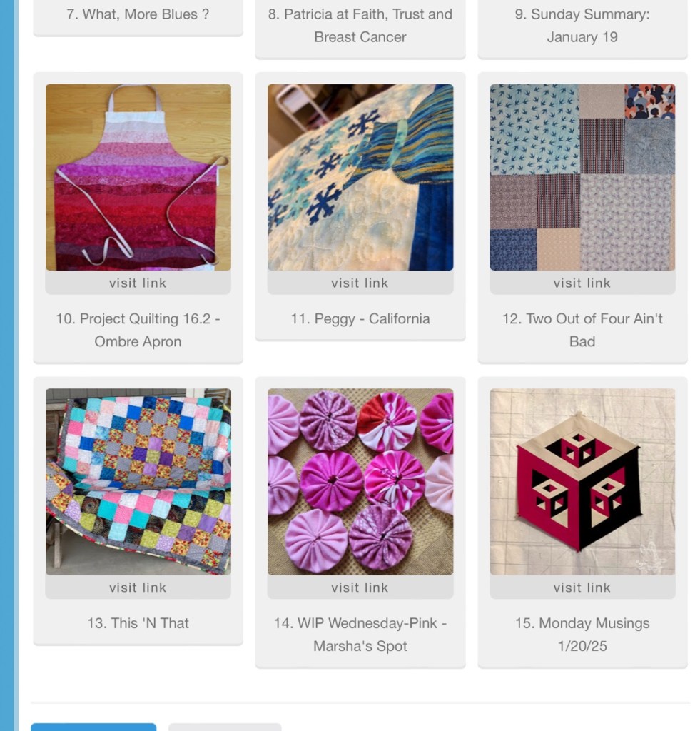The image size is (700, 731).
Task: Open "12. Two Out of Four Ain't Bad"
Action: [x=582, y=330]
